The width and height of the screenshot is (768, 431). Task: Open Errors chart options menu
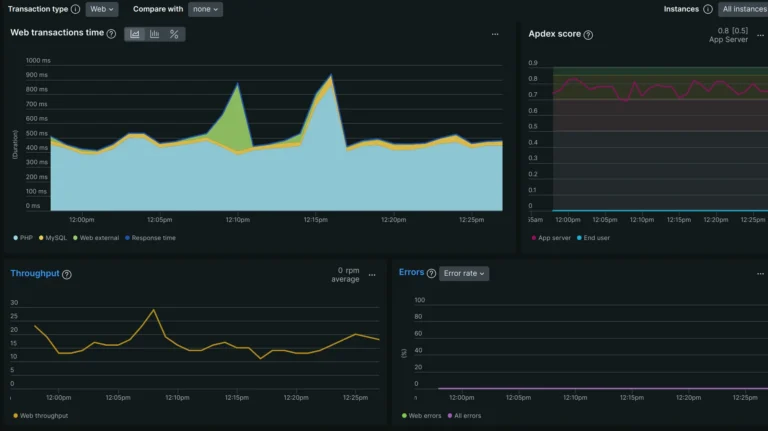[x=760, y=274]
